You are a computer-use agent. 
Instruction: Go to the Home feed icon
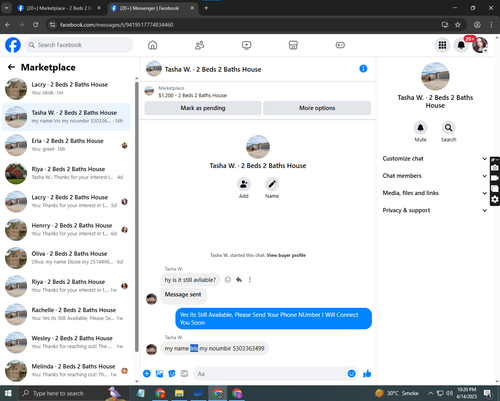(153, 45)
